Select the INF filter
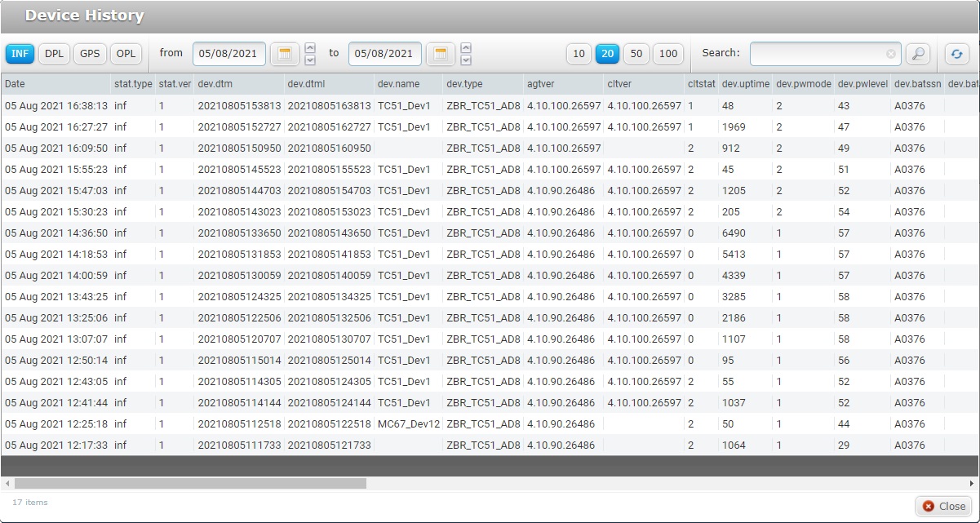 [x=20, y=54]
